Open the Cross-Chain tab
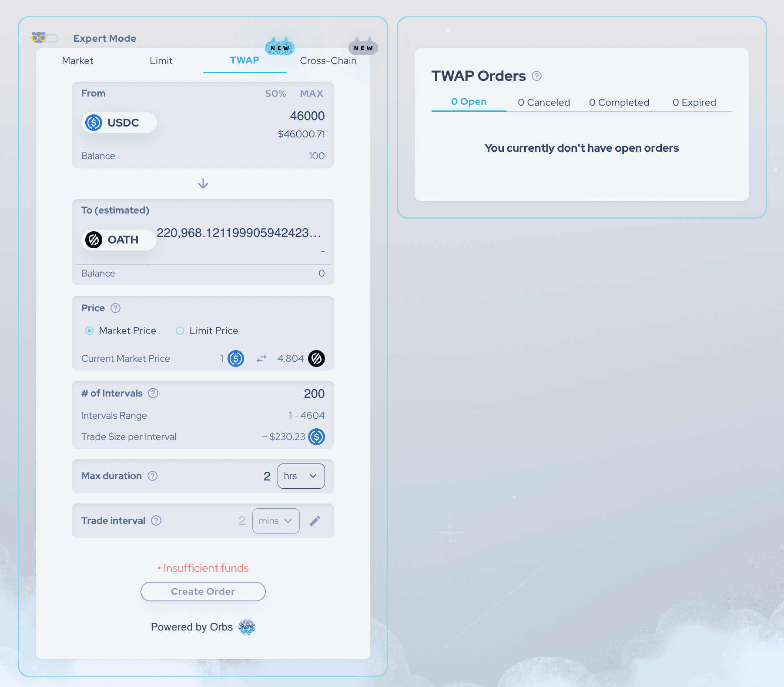Viewport: 784px width, 687px height. [x=328, y=60]
